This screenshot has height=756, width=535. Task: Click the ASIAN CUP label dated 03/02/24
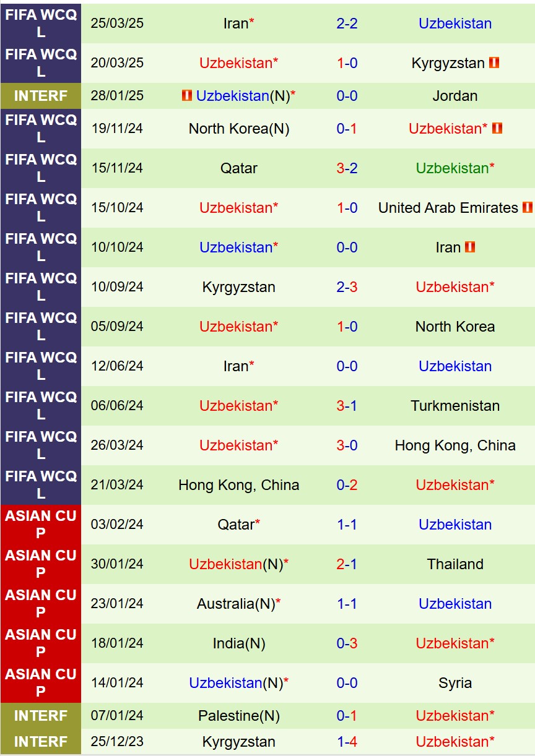pos(41,525)
